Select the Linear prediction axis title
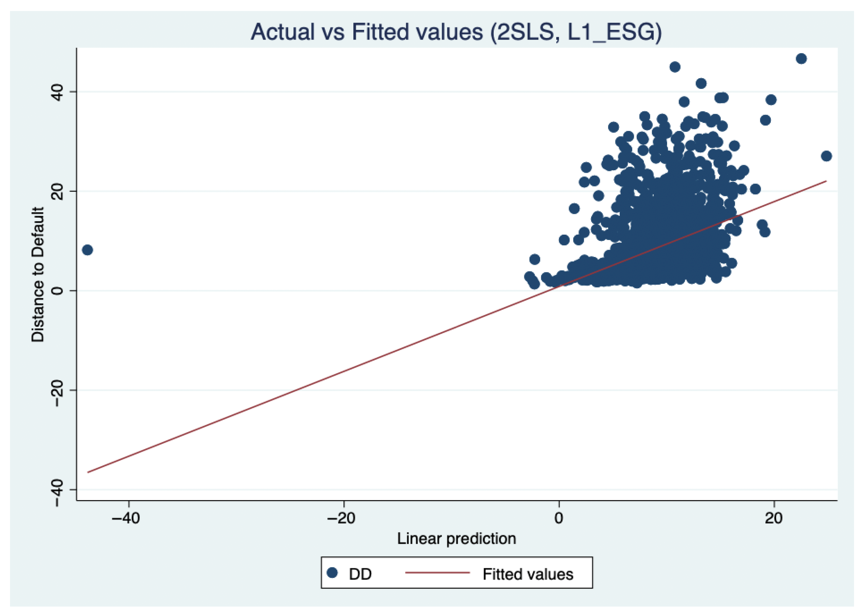Screen dimensions: 865x616 (457, 539)
